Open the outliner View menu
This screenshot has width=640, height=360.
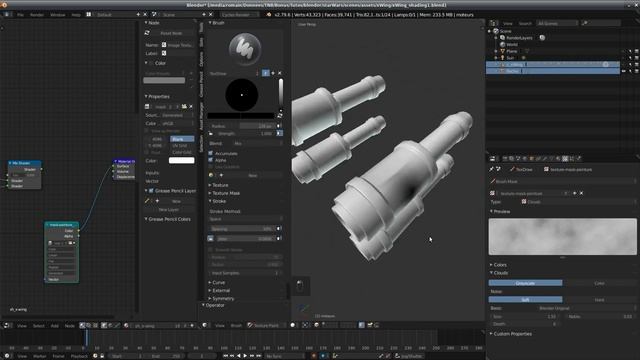(x=507, y=23)
